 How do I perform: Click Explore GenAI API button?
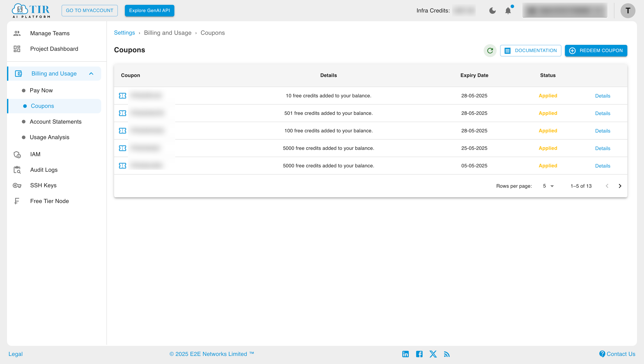149,10
